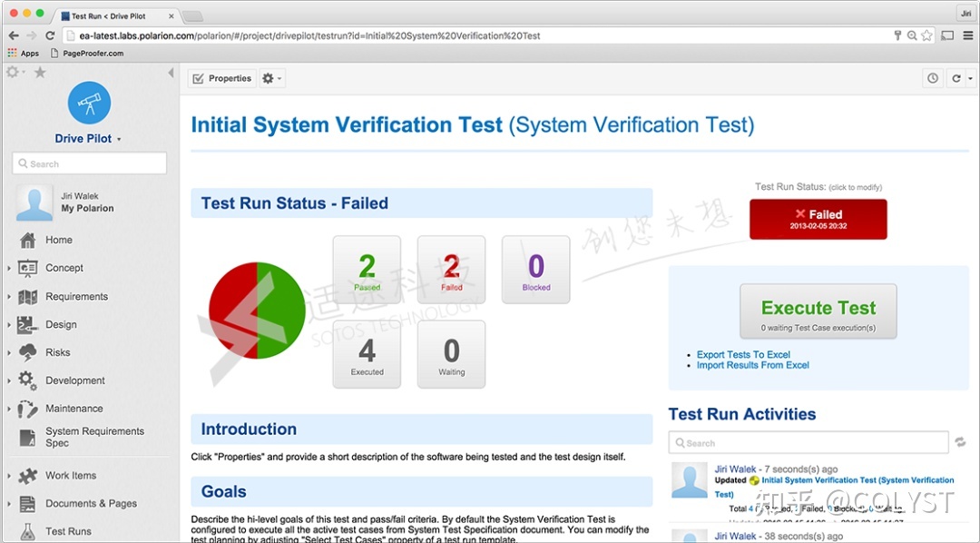Open My Polarion in the sidebar
This screenshot has height=543, width=980.
(x=87, y=208)
